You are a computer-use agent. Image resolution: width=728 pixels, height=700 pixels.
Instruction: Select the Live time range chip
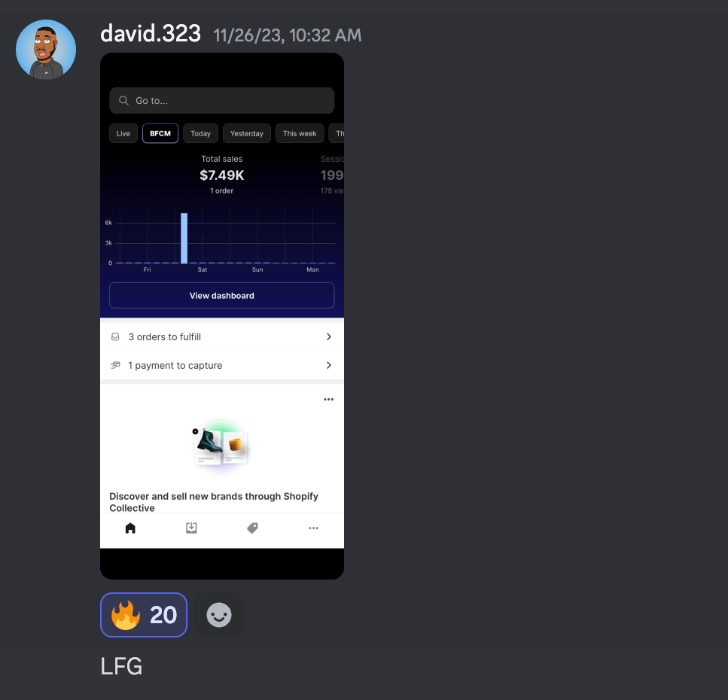pyautogui.click(x=123, y=134)
